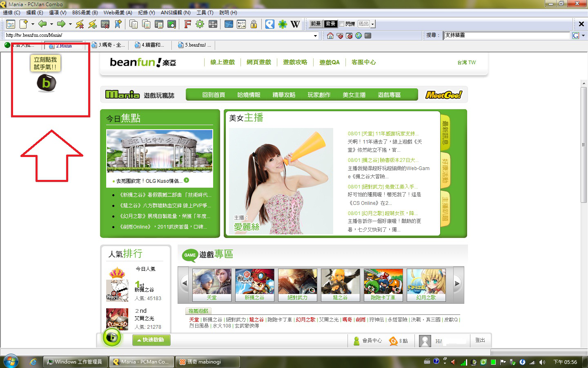588x368 pixels.
Task: Click the Copy icon in the toolbar
Action: 134,24
